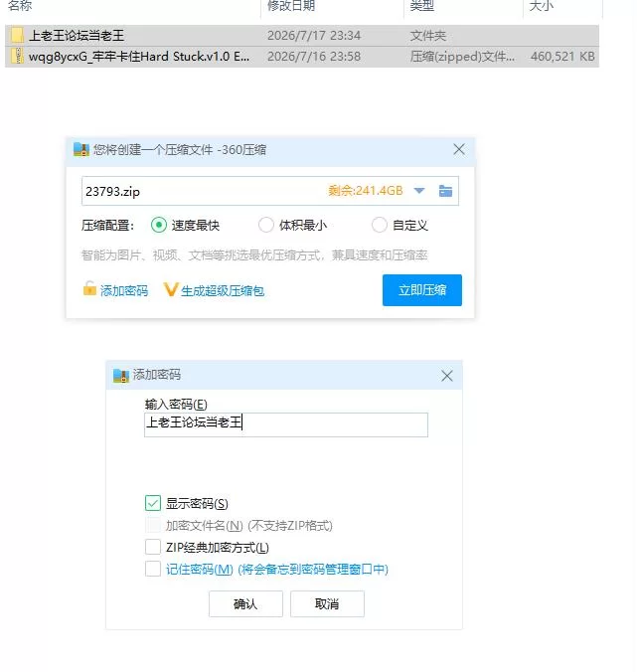Cancel the password dialog with 取消
This screenshot has height=672, width=637.
[x=327, y=603]
